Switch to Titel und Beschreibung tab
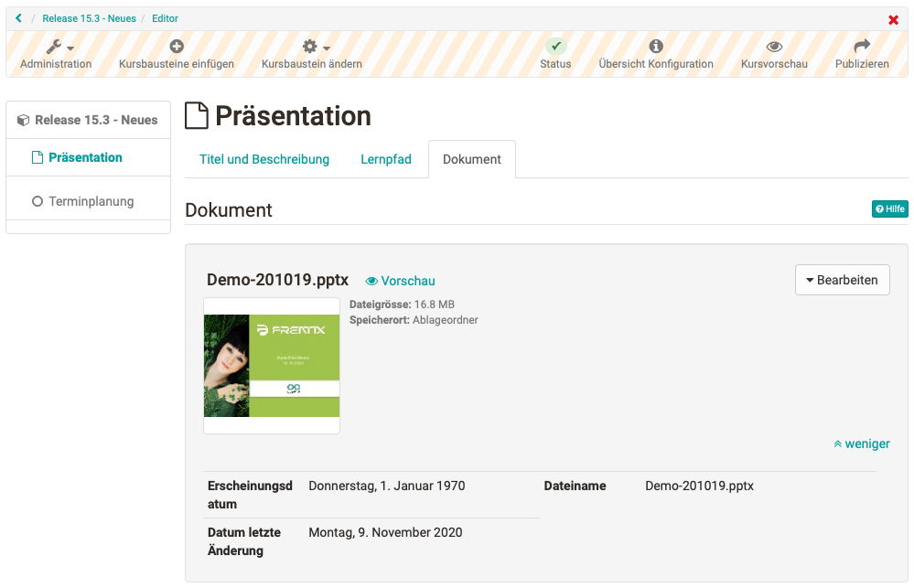Image resolution: width=914 pixels, height=588 pixels. coord(264,159)
